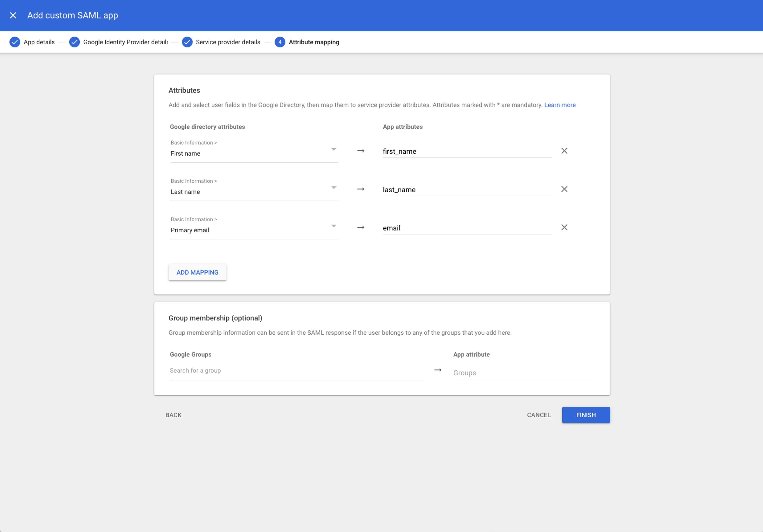Click the Google Identity Provider details checkmark

click(75, 42)
